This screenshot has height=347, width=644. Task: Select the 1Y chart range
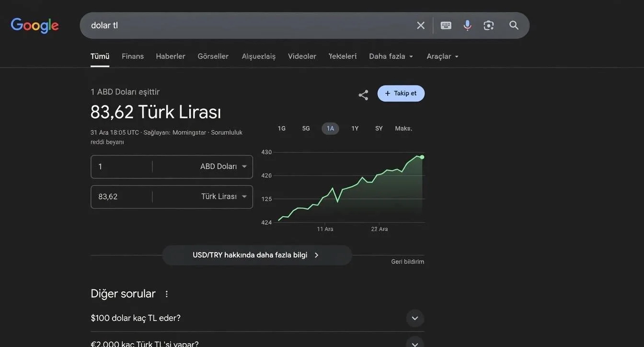[x=355, y=128]
